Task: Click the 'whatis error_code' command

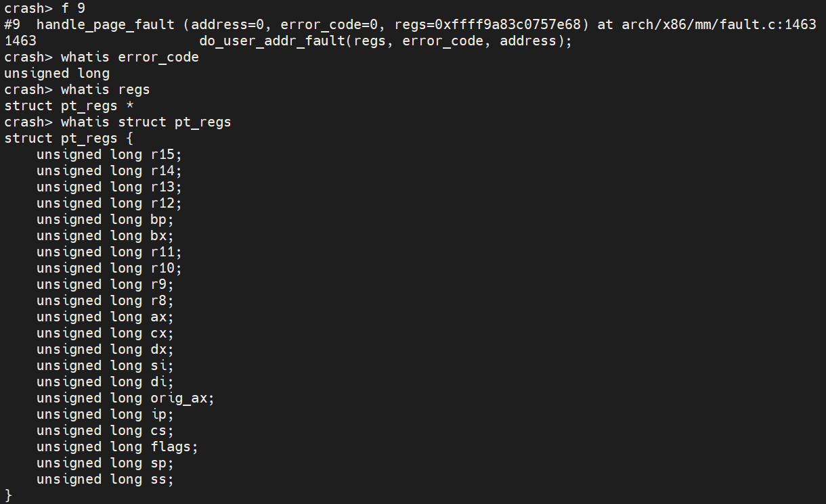Action: (x=129, y=58)
